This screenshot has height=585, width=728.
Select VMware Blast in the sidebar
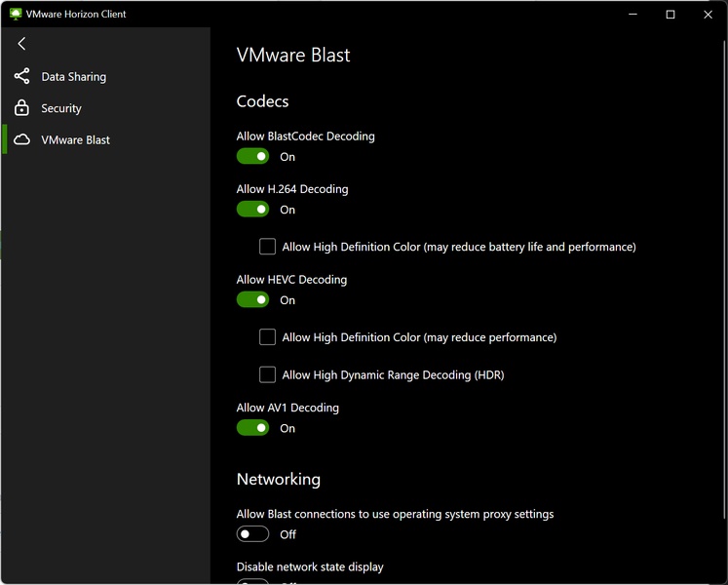pos(75,139)
